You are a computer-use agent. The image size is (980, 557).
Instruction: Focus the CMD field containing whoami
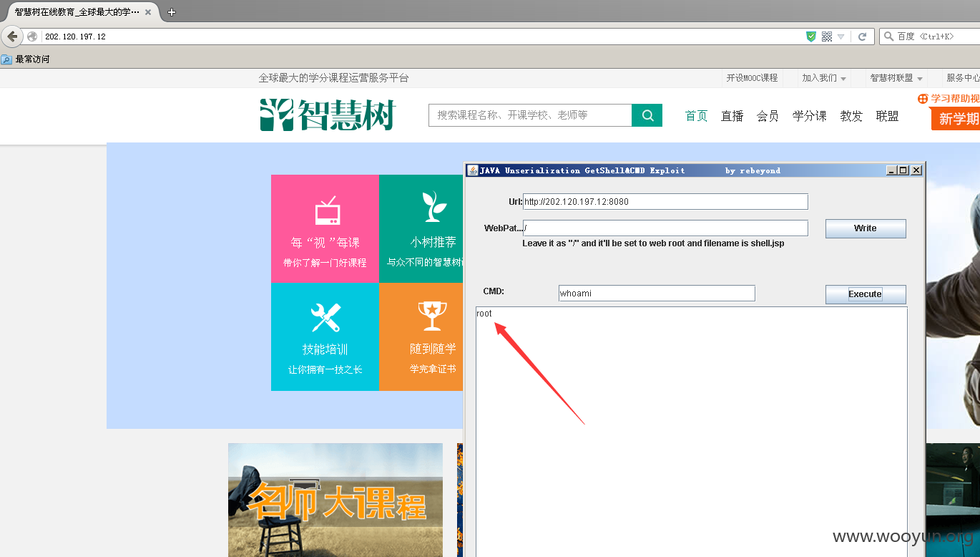point(657,294)
